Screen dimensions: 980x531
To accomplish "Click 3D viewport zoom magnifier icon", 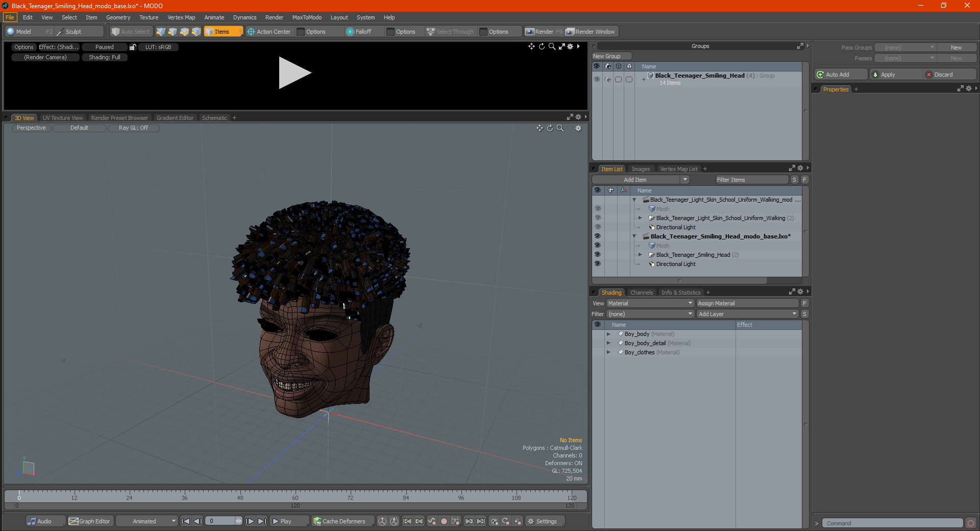I will (x=560, y=128).
